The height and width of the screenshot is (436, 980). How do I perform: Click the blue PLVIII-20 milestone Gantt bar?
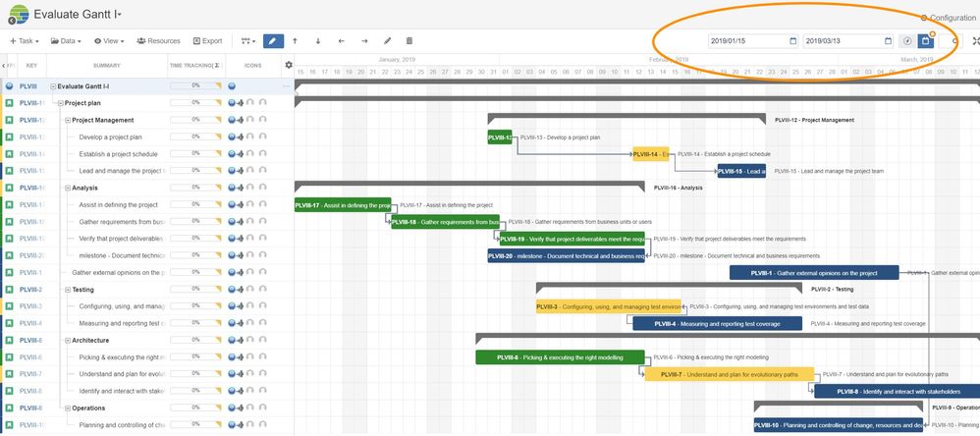pos(567,256)
